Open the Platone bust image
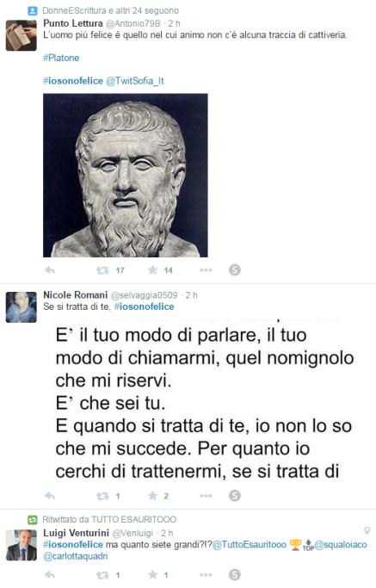Image resolution: width=376 pixels, height=588 pixels. [126, 175]
